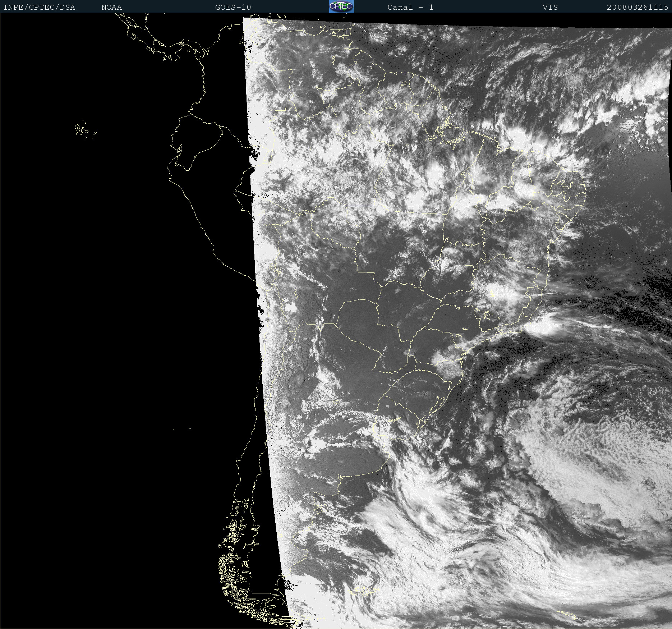
Task: Select the 'Canal - 1' channel label
Action: point(410,7)
